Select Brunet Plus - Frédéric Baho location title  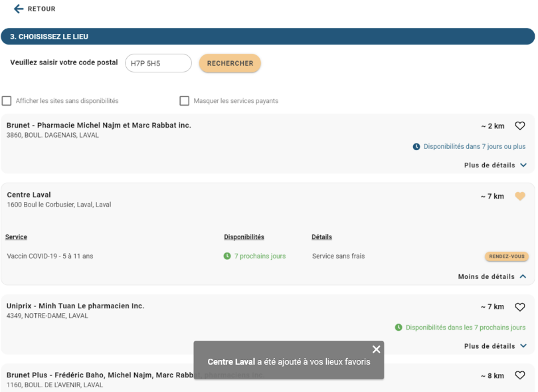coord(135,375)
